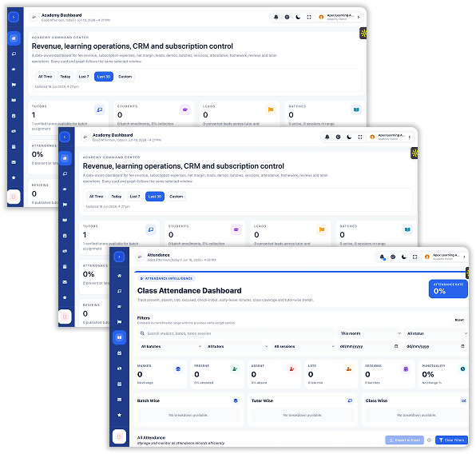Click Leads flag icon in back Dashboard window
The image size is (476, 454).
pyautogui.click(x=271, y=110)
